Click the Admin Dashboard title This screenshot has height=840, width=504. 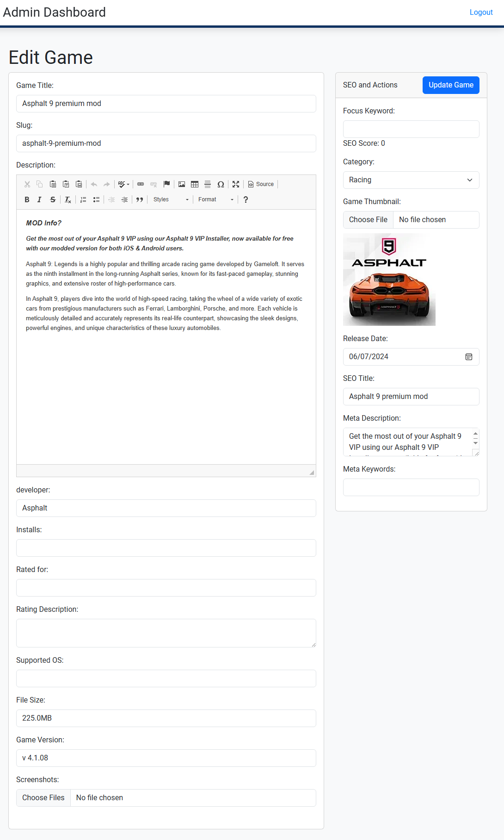tap(55, 12)
